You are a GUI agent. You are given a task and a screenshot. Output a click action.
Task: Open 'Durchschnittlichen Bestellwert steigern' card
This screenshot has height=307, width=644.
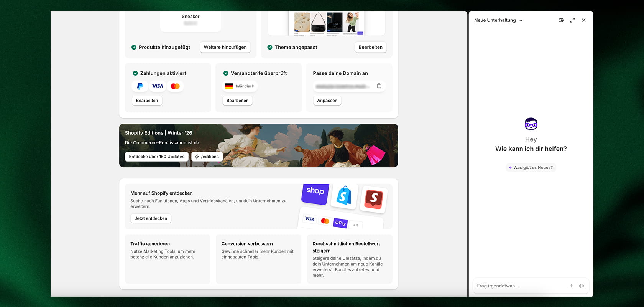pos(350,259)
